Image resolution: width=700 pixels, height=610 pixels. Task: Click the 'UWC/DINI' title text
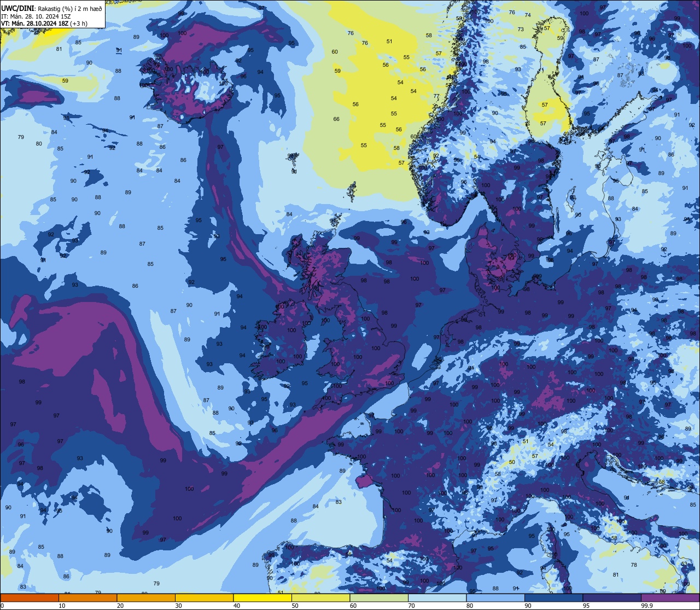pyautogui.click(x=18, y=8)
